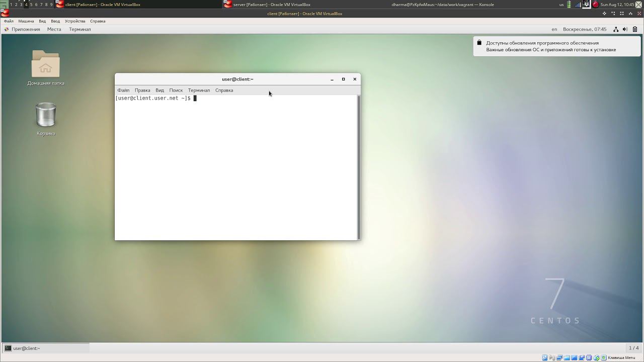This screenshot has height=362, width=644.
Task: Click host battery indicator in system tray
Action: [x=569, y=5]
